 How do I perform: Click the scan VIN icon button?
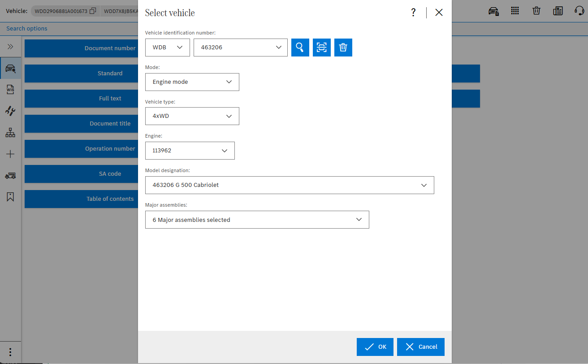click(x=322, y=48)
